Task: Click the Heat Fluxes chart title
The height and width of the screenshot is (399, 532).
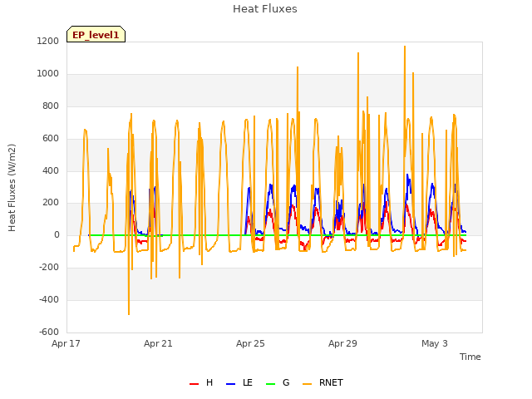Action: click(265, 9)
